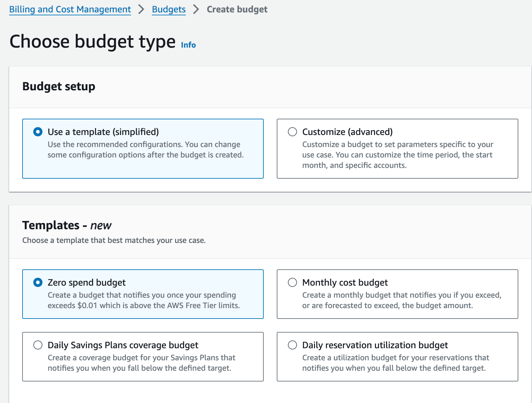
Task: Click the Zero spend budget description text
Action: (143, 300)
